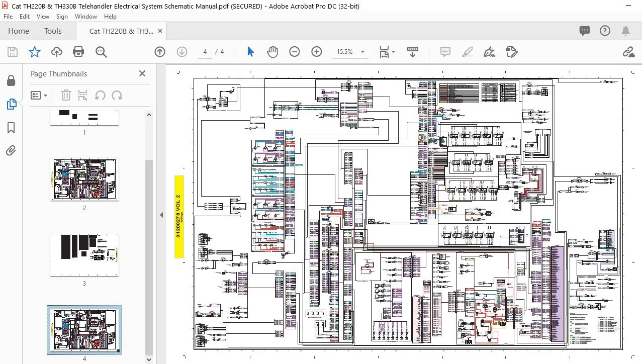The image size is (642, 364).
Task: Add a comment note icon
Action: [x=445, y=52]
